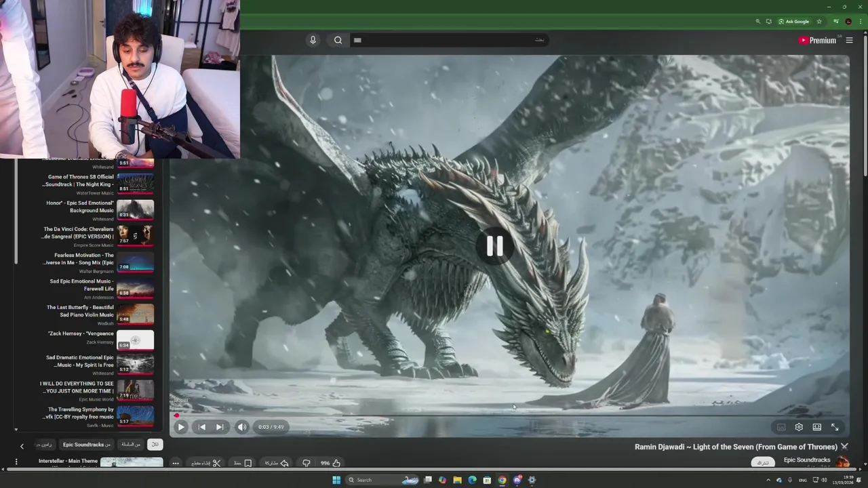
Task: Switch to Google Chrome in the taskbar
Action: click(x=502, y=480)
